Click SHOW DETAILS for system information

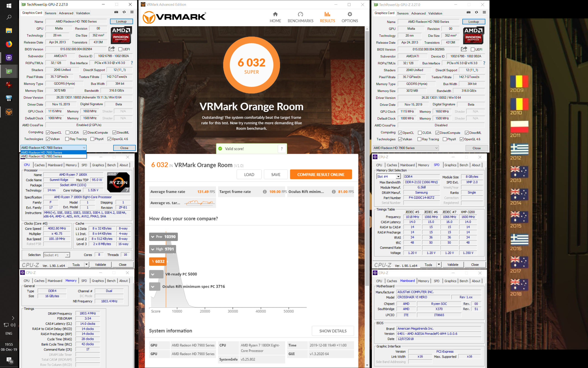[x=333, y=331]
